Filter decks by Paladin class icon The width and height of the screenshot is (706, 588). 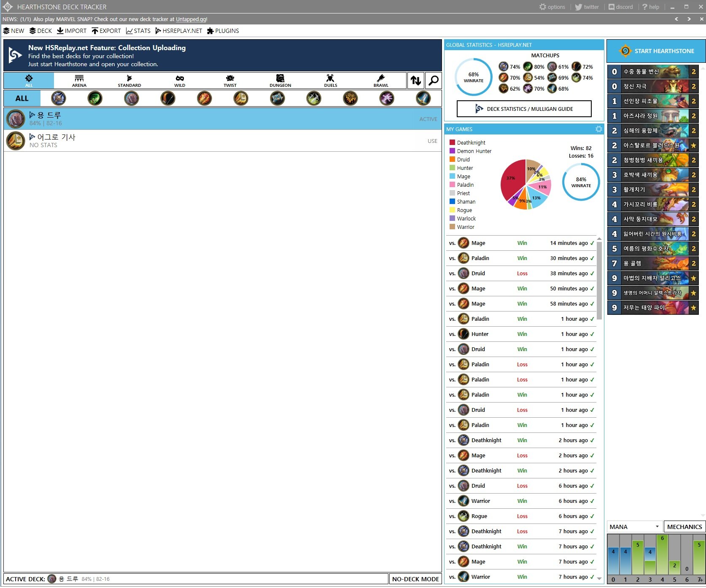pos(241,98)
